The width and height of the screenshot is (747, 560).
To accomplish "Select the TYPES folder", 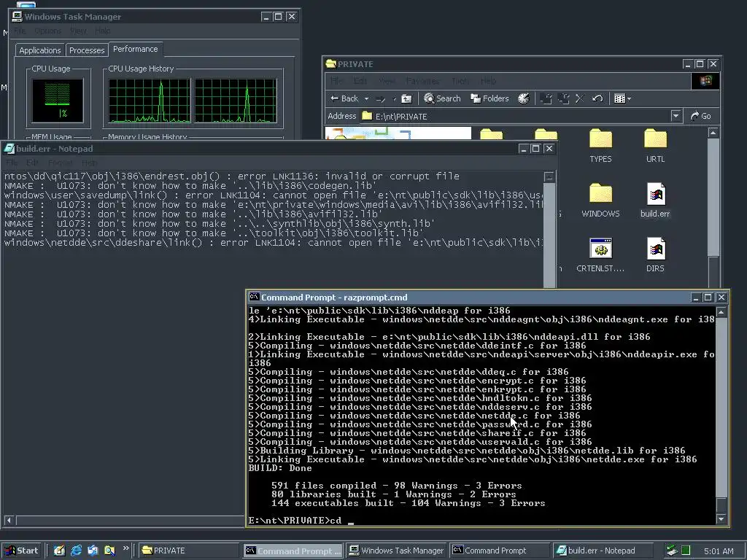I will (600, 146).
